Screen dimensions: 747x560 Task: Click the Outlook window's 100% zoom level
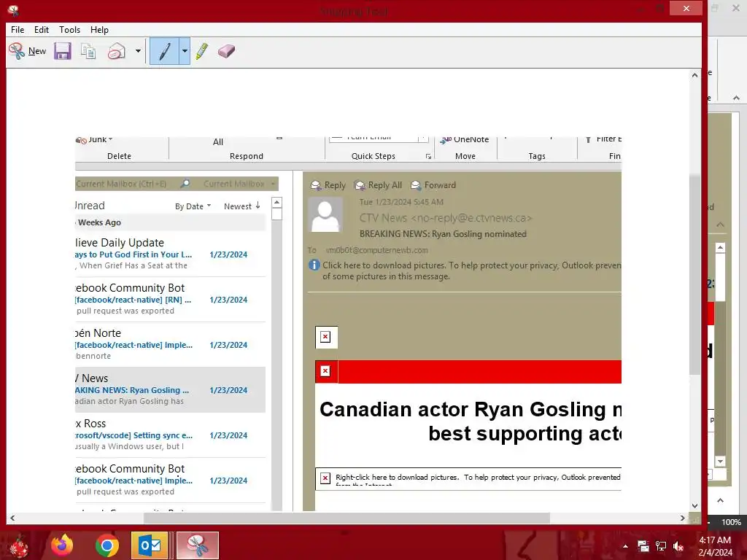point(731,522)
